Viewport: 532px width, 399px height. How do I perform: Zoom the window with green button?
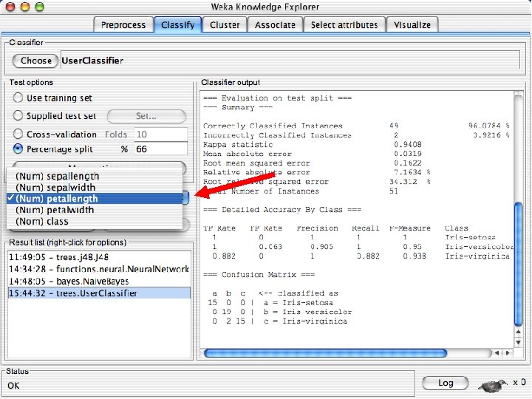40,7
